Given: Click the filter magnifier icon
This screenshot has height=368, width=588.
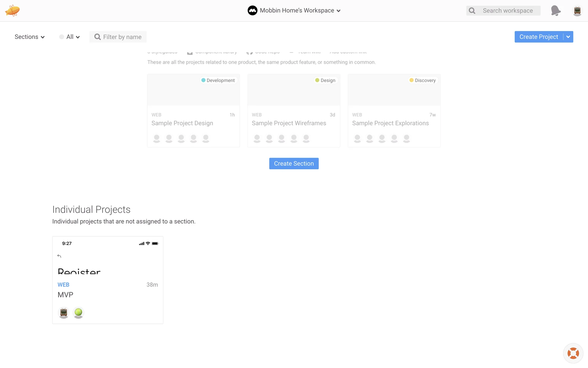Looking at the screenshot, I should pyautogui.click(x=97, y=37).
